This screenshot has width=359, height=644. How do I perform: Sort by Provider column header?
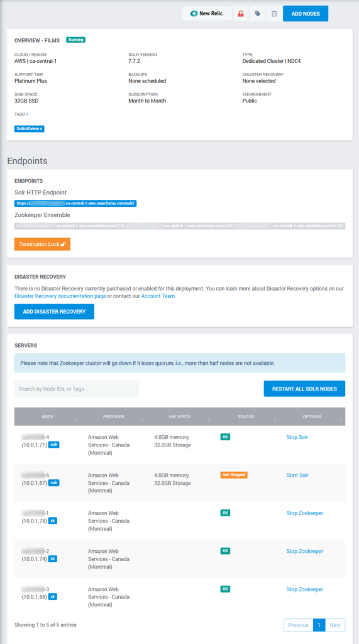tap(113, 416)
